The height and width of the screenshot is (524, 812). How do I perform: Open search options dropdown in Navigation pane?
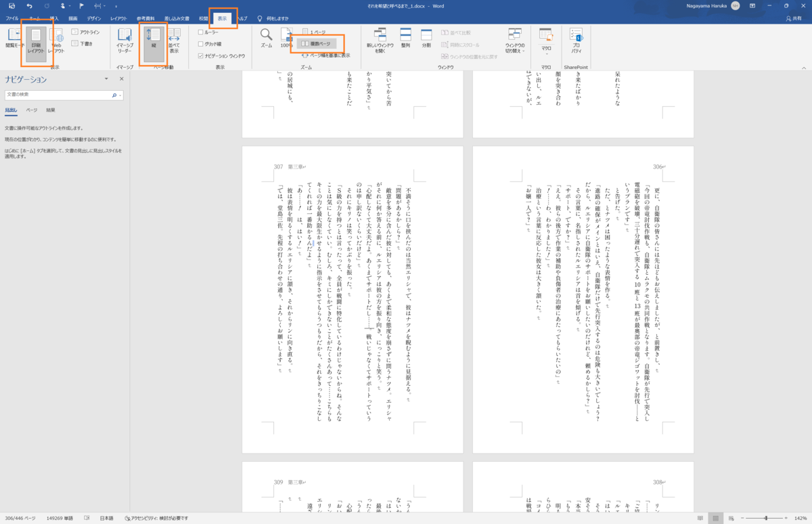[x=120, y=95]
